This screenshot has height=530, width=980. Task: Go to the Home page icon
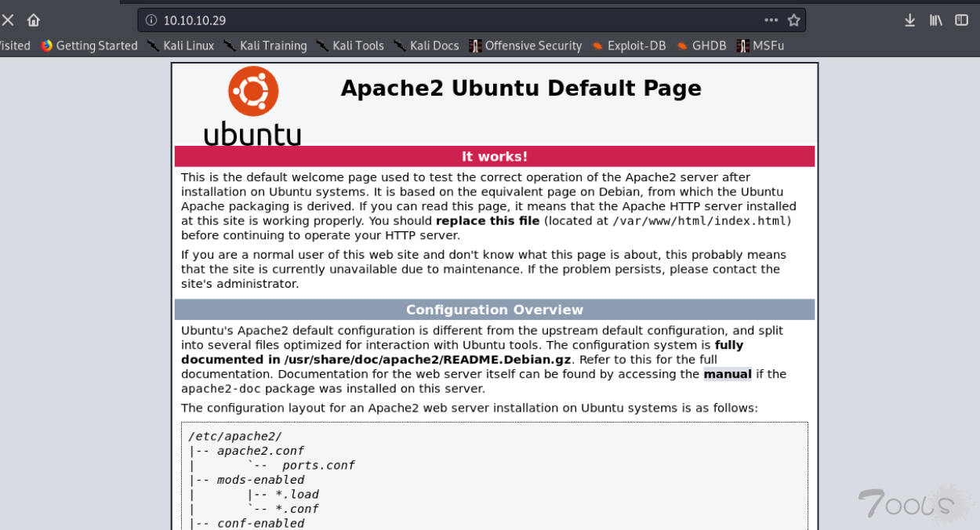33,20
